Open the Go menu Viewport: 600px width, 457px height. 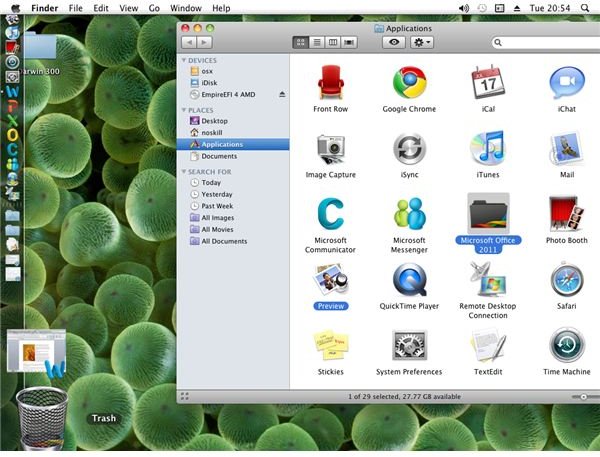pyautogui.click(x=154, y=8)
